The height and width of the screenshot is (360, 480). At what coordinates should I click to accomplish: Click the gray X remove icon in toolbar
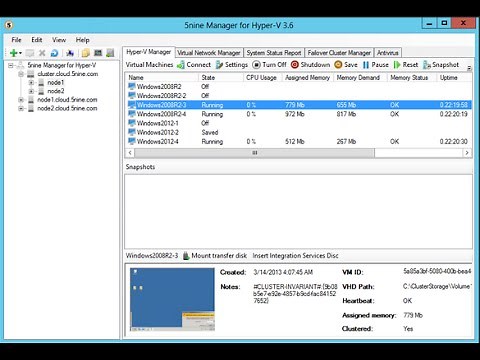[x=42, y=53]
